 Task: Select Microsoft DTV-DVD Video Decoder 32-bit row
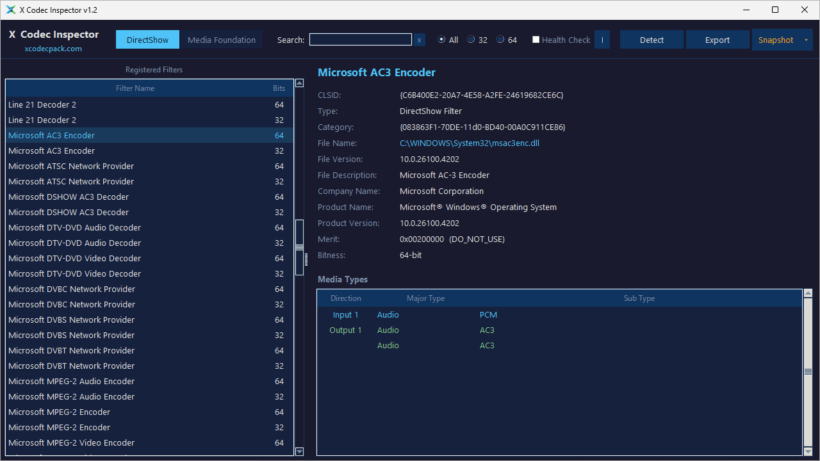tap(150, 273)
